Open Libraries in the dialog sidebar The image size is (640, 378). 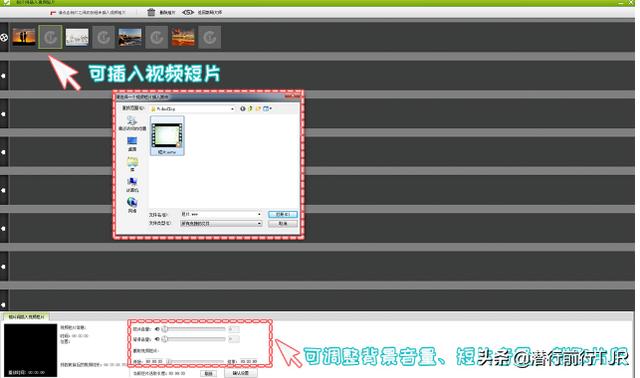point(132,164)
